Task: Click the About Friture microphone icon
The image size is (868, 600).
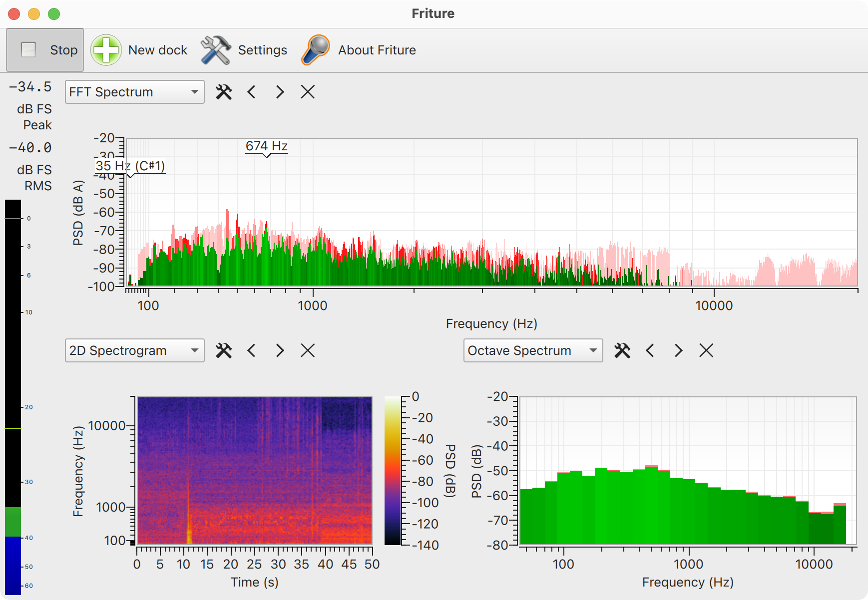Action: click(316, 50)
